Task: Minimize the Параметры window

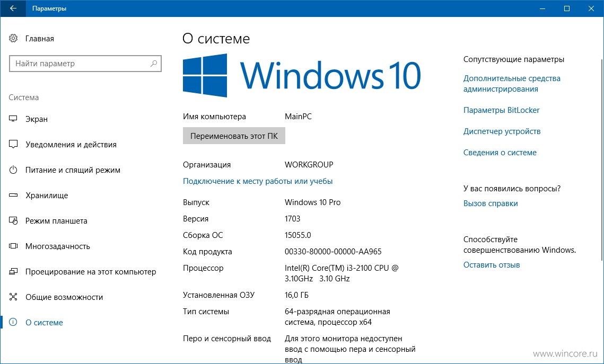Action: 542,8
